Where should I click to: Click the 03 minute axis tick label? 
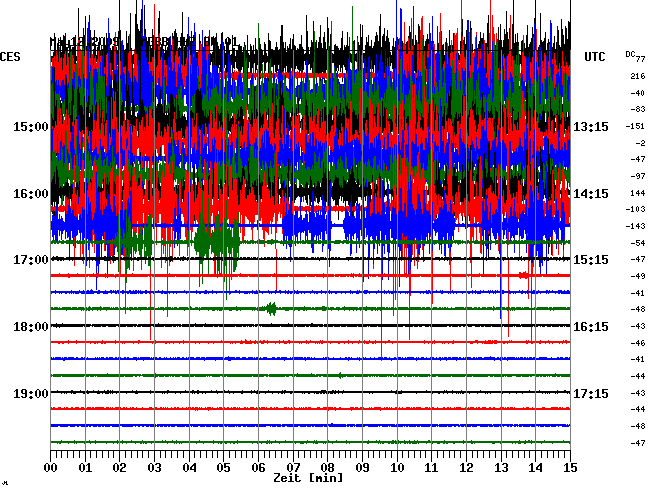[154, 468]
